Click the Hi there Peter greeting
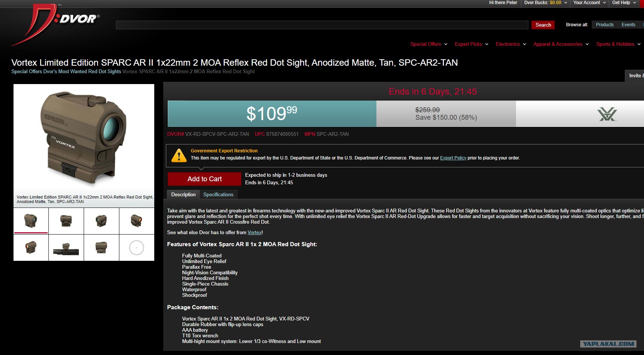This screenshot has width=644, height=355. click(x=503, y=3)
